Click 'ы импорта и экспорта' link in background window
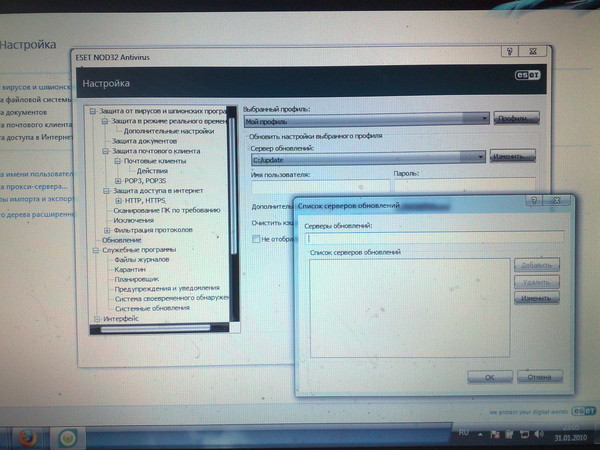Viewport: 600px width, 450px height. pos(37,199)
